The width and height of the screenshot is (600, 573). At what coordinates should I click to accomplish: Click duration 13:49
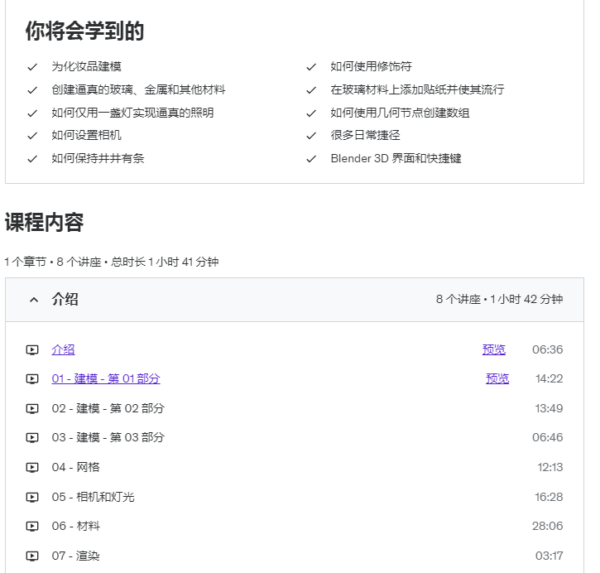pyautogui.click(x=549, y=408)
